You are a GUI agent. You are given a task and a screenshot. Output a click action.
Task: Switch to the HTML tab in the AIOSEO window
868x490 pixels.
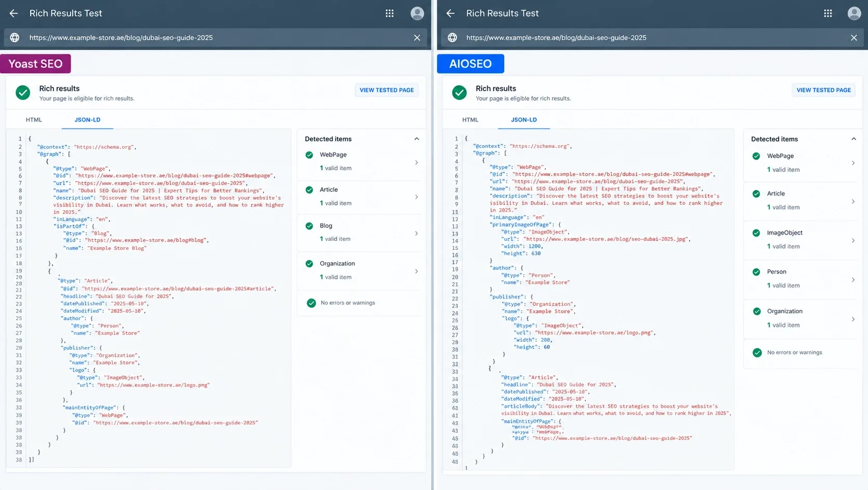pyautogui.click(x=470, y=120)
